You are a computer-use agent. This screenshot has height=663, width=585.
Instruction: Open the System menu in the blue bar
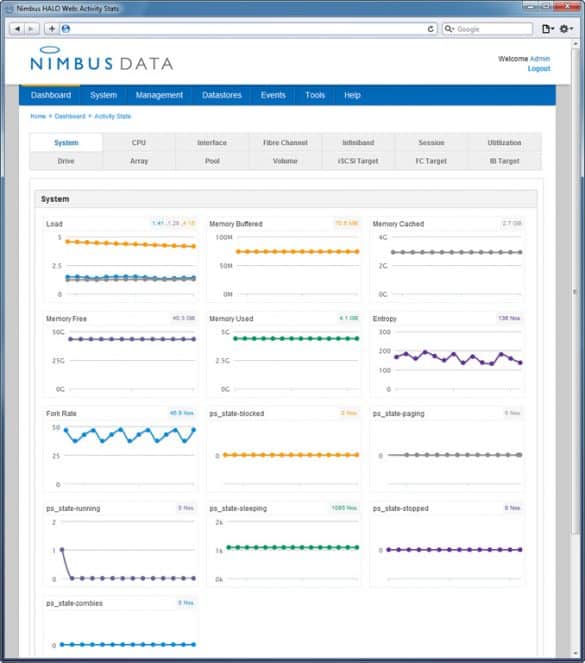point(104,95)
